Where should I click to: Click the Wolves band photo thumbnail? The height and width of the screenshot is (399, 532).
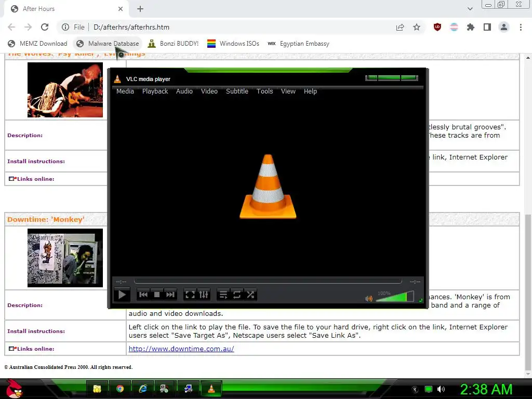tap(65, 90)
